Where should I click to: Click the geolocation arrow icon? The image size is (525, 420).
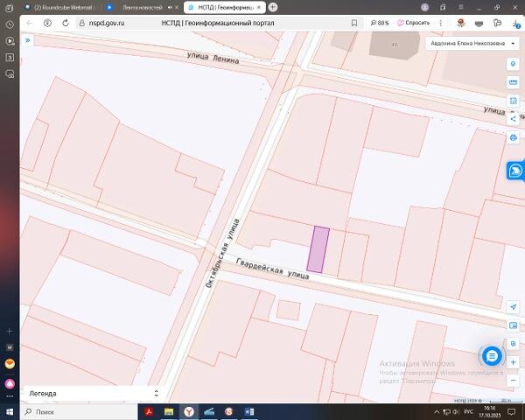coord(513,307)
